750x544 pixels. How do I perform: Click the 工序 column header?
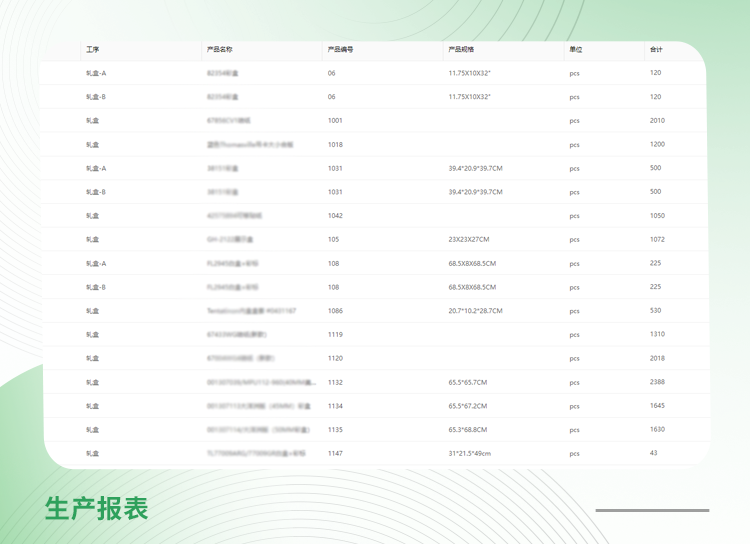click(x=92, y=49)
